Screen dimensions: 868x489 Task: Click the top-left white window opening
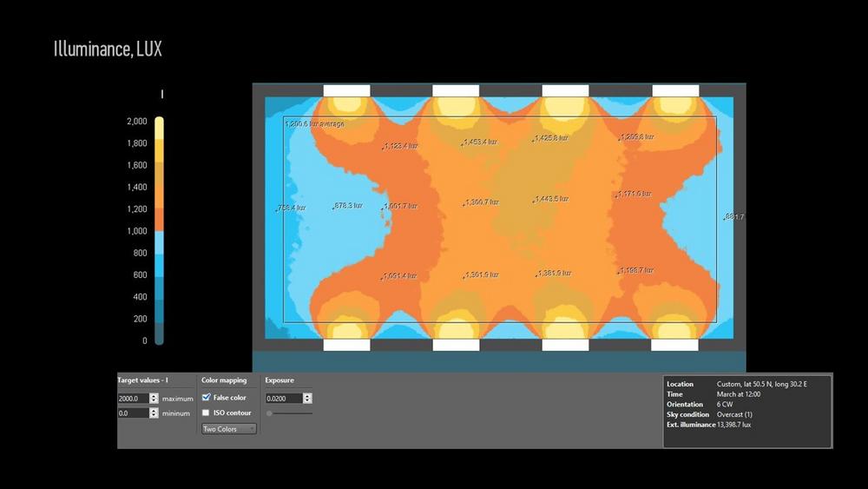346,90
